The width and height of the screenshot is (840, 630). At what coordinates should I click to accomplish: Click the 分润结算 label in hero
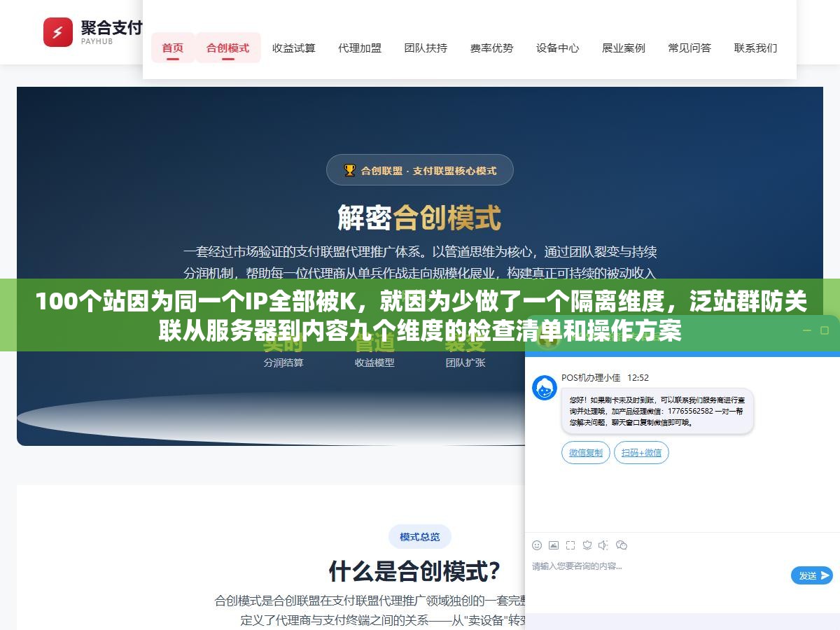coord(283,363)
